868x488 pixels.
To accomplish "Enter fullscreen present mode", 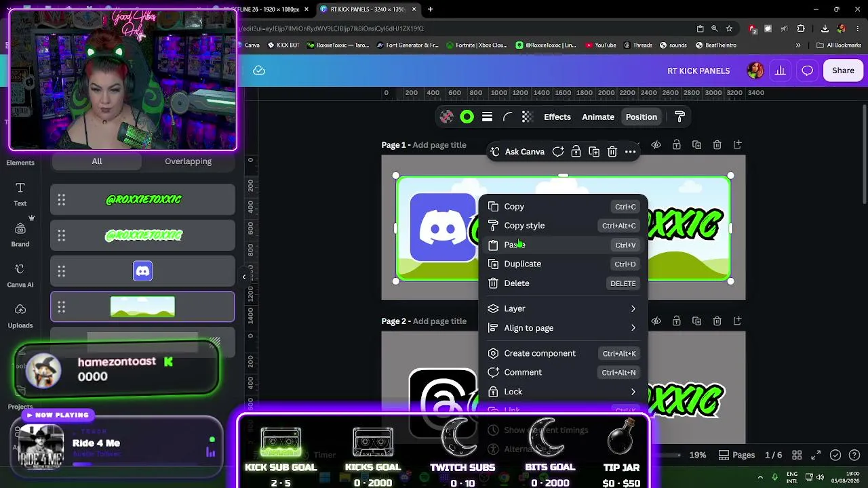I will coord(816,455).
